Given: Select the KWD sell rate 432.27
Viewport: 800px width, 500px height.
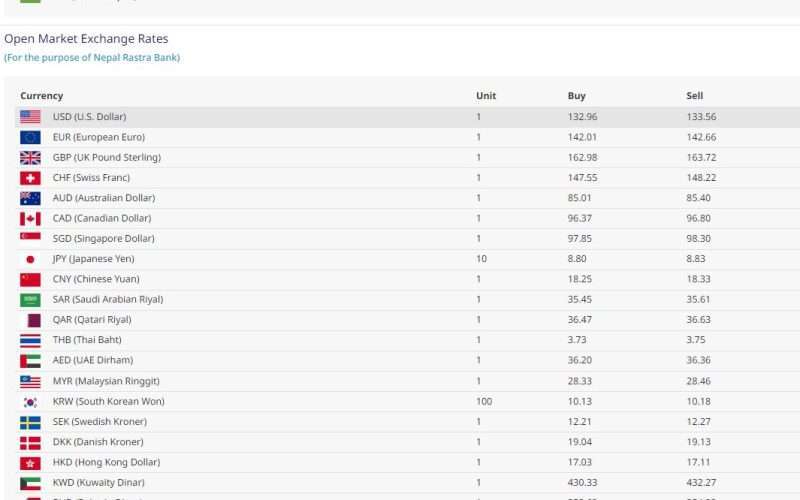Looking at the screenshot, I should 702,482.
